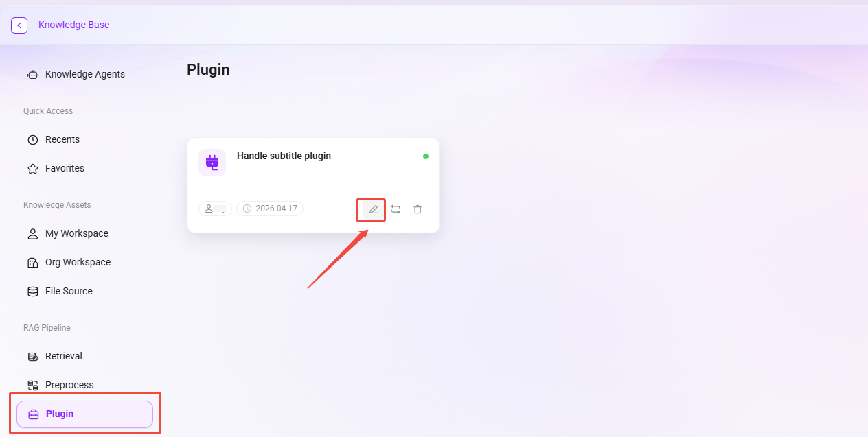Click the 2026-04-17 date tag

[x=270, y=209]
